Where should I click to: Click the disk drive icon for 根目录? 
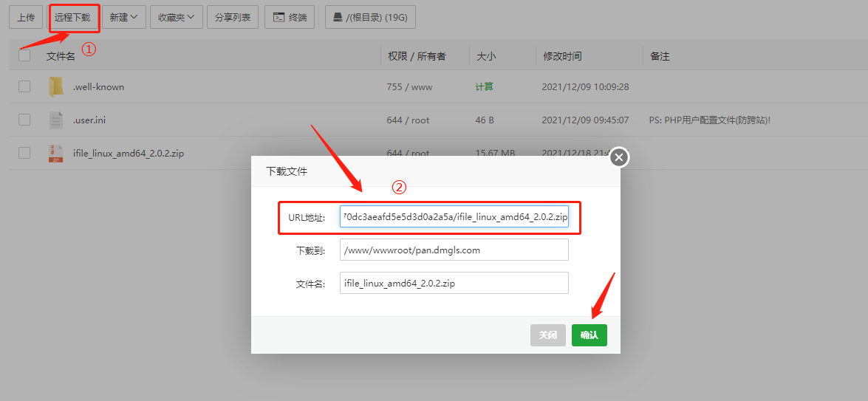(338, 17)
